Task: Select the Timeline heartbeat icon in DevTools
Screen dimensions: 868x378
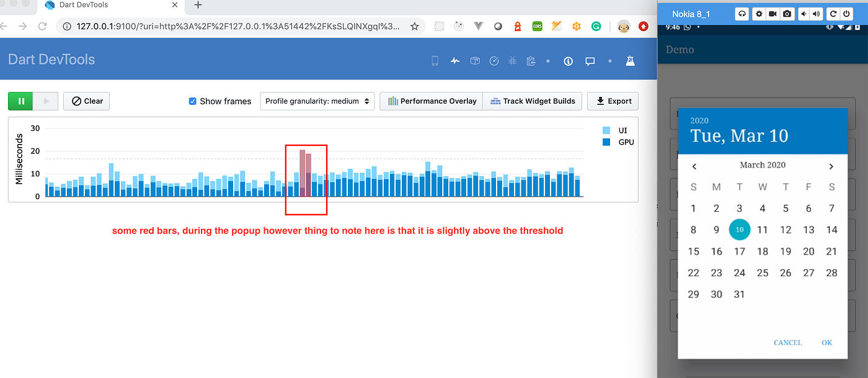Action: tap(455, 61)
